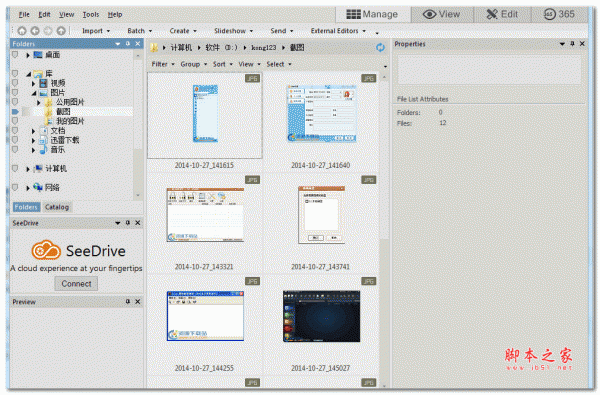Expand the 公用图片 tree node
Viewport: 600px width, 395px height.
click(39, 102)
